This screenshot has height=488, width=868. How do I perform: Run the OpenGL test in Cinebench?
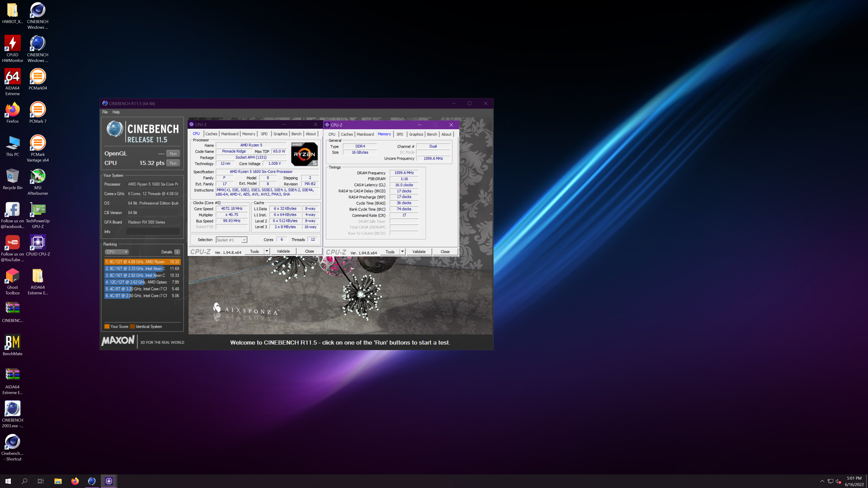[173, 154]
